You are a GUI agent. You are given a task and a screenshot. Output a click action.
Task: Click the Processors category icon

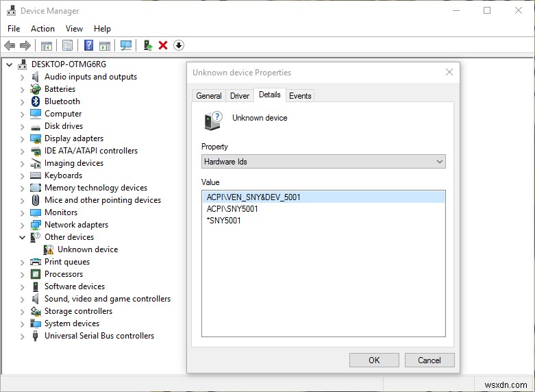point(36,274)
